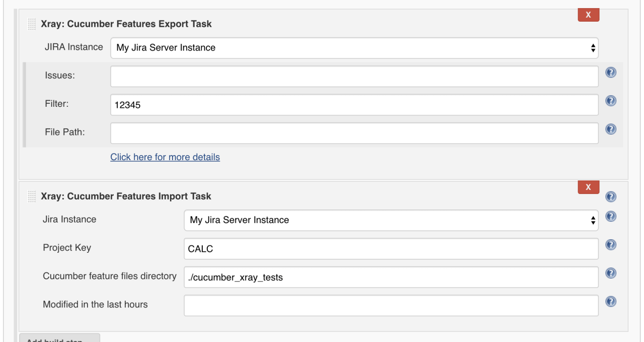
Task: Open help for Cucumber Features Import Task
Action: click(611, 196)
